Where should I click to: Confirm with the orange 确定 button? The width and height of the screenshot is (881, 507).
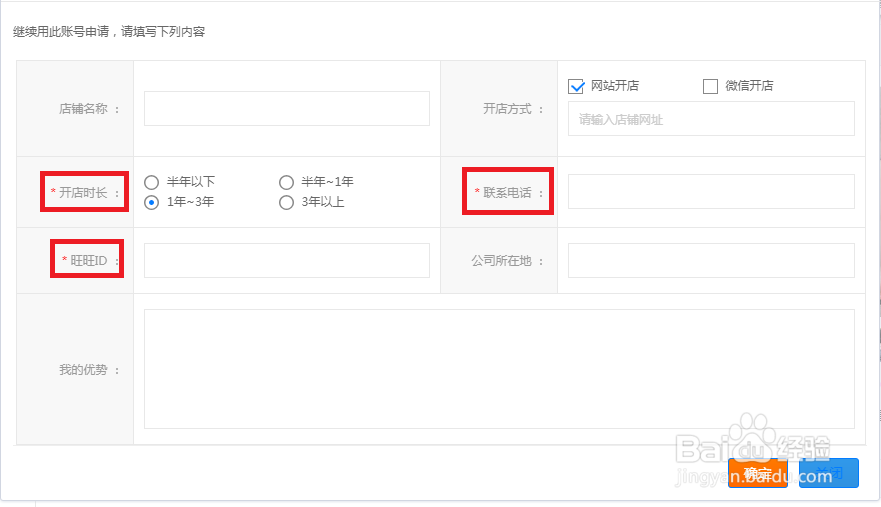click(757, 473)
